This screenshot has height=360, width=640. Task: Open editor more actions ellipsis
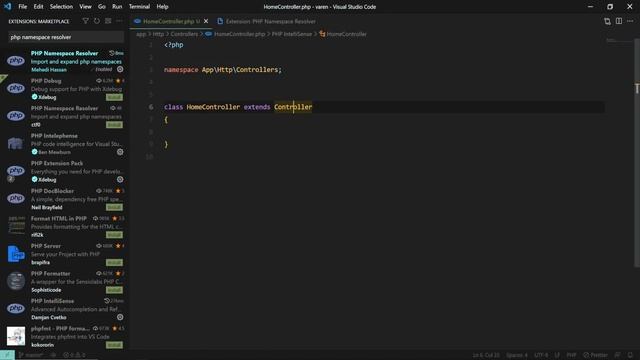click(x=630, y=21)
